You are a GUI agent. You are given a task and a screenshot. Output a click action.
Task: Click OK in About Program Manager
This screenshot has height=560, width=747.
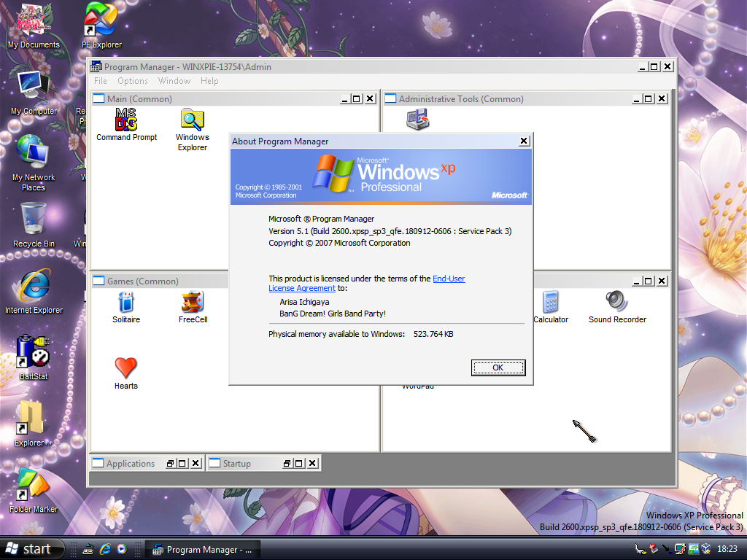(498, 367)
